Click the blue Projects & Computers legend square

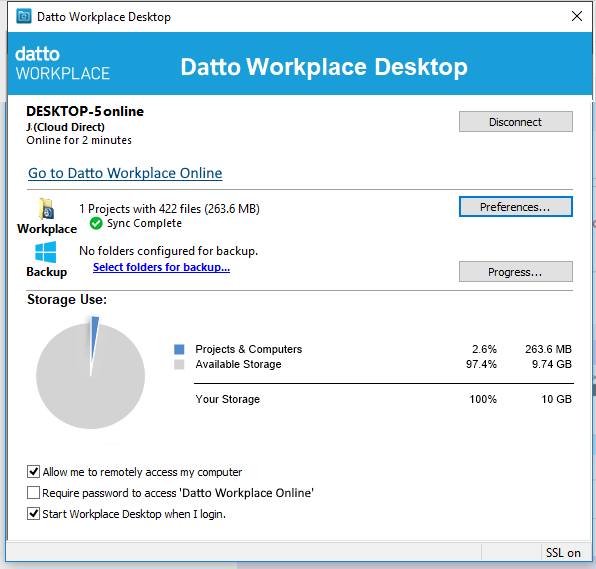pyautogui.click(x=179, y=349)
